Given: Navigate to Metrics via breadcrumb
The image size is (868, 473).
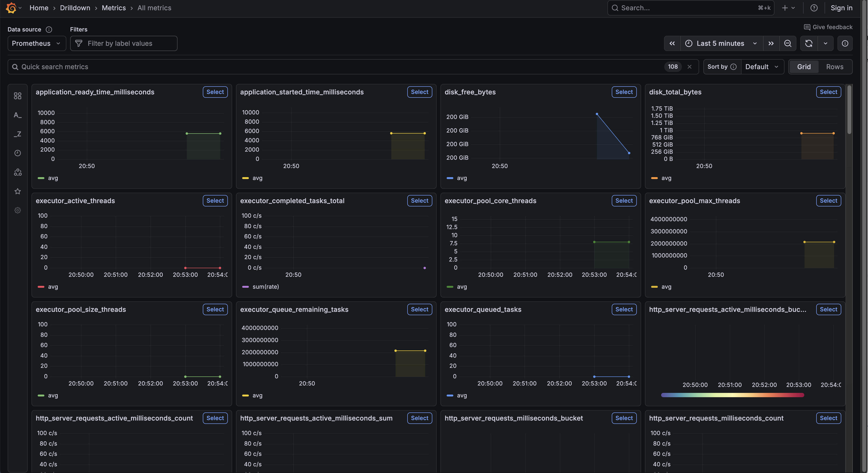Looking at the screenshot, I should (113, 8).
